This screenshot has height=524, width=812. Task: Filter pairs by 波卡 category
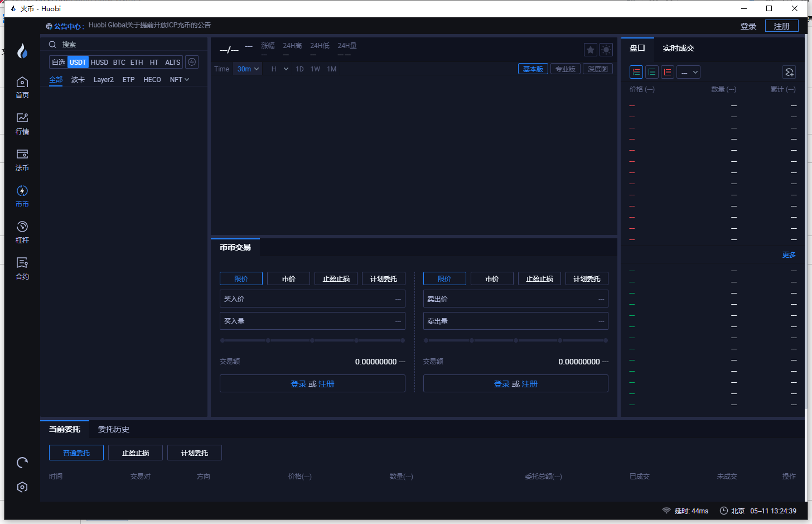click(x=78, y=80)
